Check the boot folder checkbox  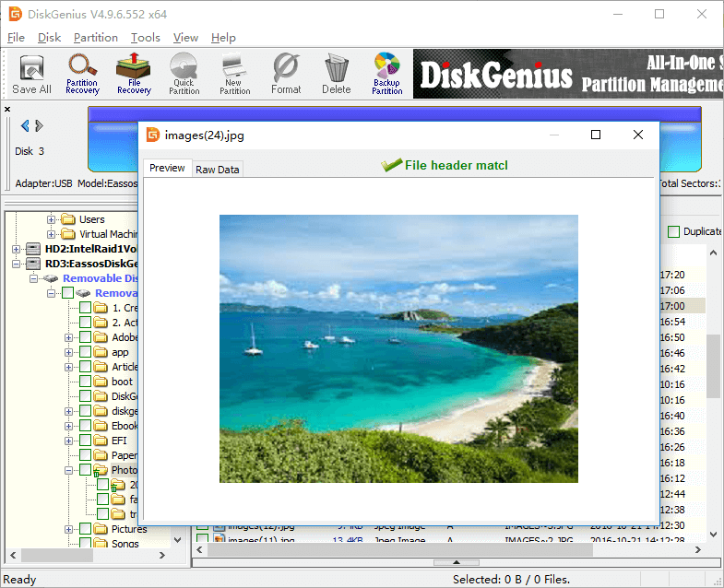[85, 382]
